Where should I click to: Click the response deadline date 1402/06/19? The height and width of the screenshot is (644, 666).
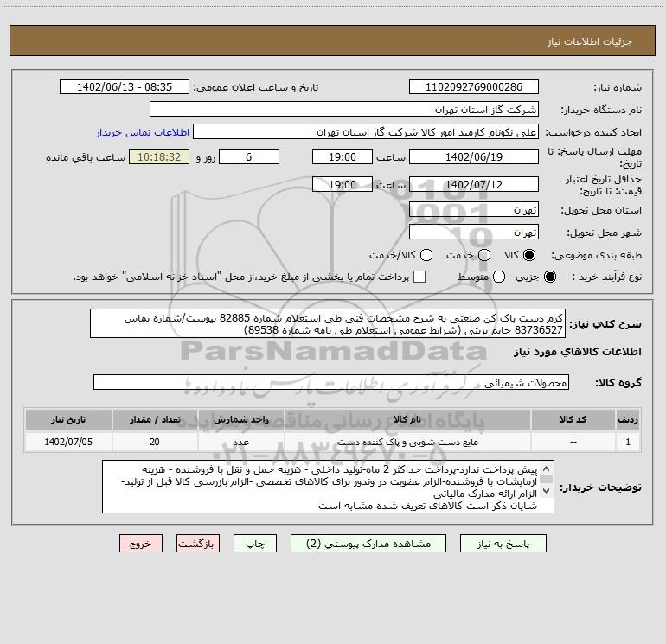tap(474, 156)
